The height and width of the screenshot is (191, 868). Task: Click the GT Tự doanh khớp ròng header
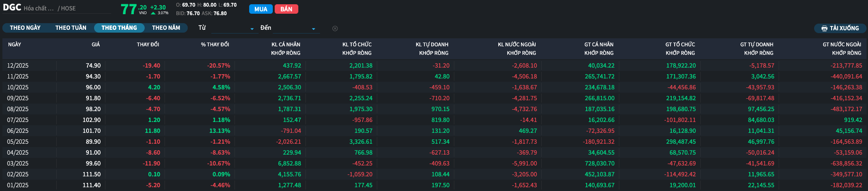(756, 49)
